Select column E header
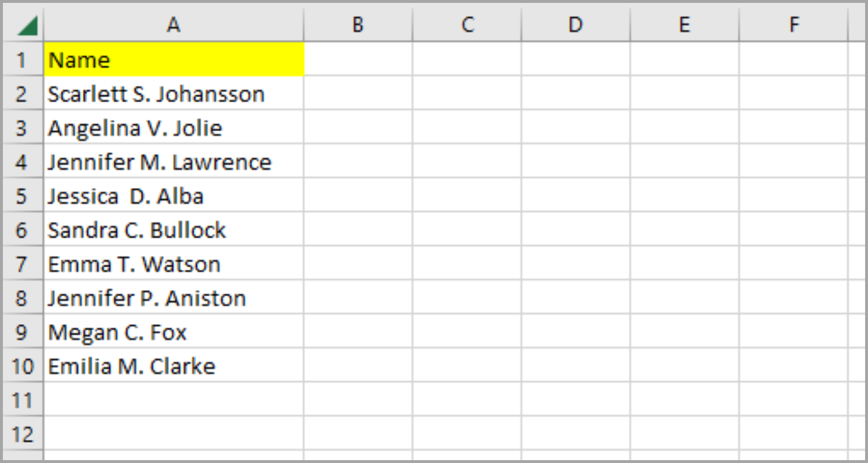868x463 pixels. [x=684, y=24]
